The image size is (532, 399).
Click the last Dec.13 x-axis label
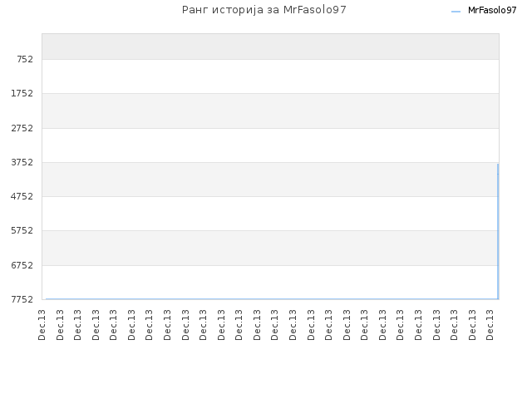pos(490,325)
